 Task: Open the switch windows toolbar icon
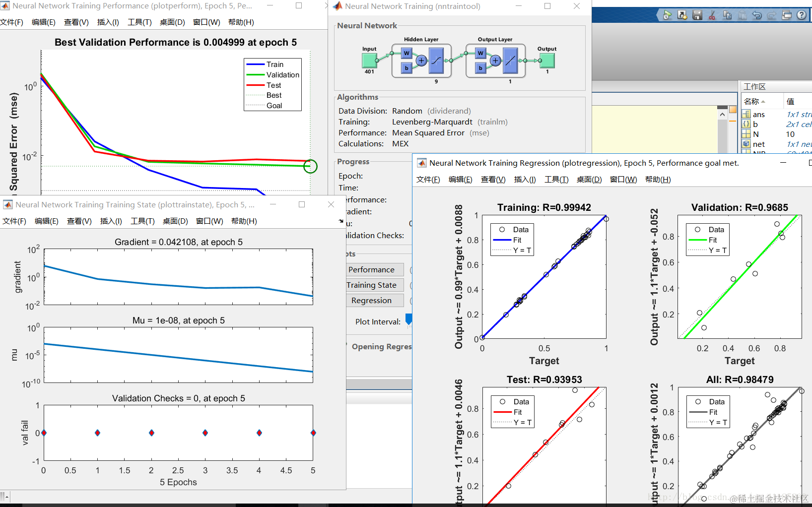[x=787, y=15]
